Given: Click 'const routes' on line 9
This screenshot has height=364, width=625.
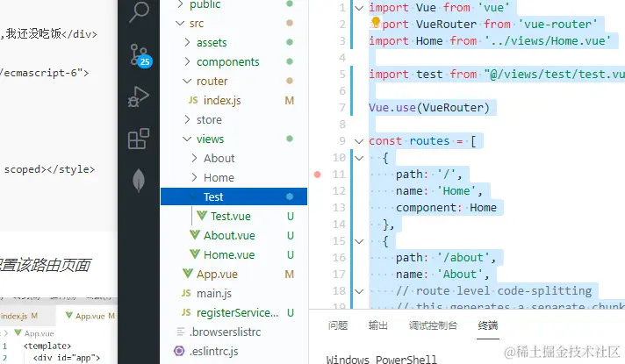Looking at the screenshot, I should [x=409, y=141].
